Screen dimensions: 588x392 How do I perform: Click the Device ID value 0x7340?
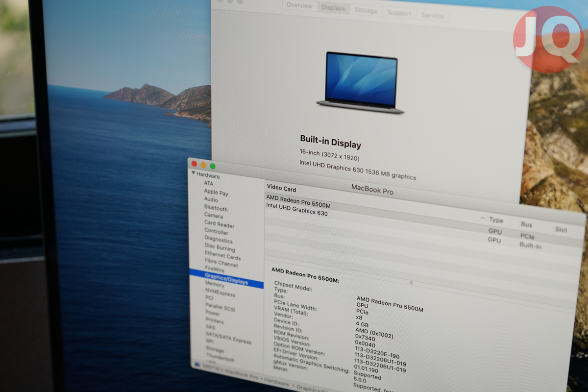coord(366,337)
